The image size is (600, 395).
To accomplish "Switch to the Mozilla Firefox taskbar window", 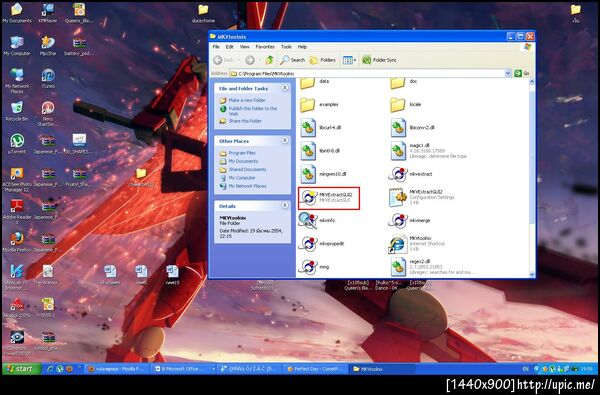I will point(116,369).
